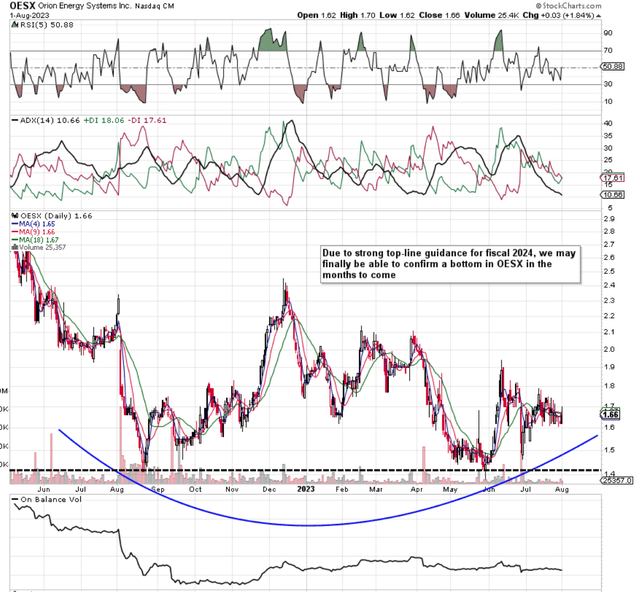Click the Open 1.62 value
Image resolution: width=640 pixels, height=592 pixels.
tap(317, 15)
